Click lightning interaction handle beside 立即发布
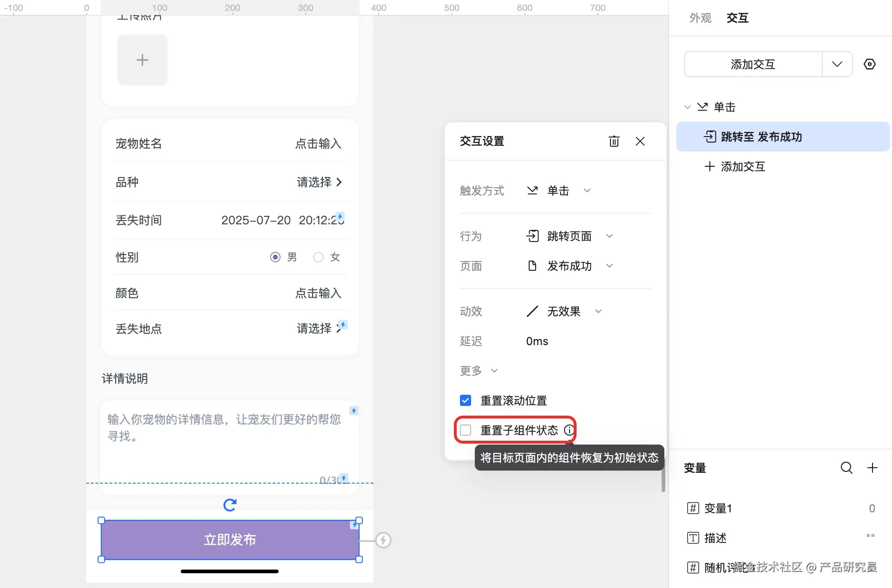The height and width of the screenshot is (588, 892). coord(383,540)
